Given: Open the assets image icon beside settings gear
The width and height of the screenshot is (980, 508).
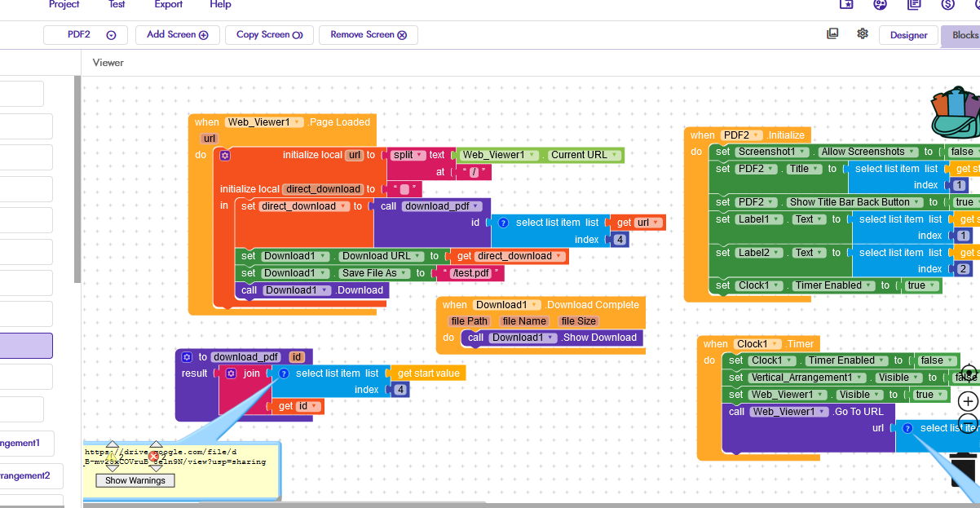Looking at the screenshot, I should click(832, 34).
